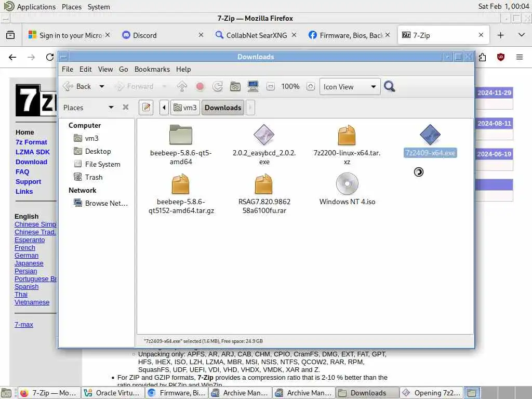532x399 pixels.
Task: Select File System in the sidebar
Action: (97, 164)
